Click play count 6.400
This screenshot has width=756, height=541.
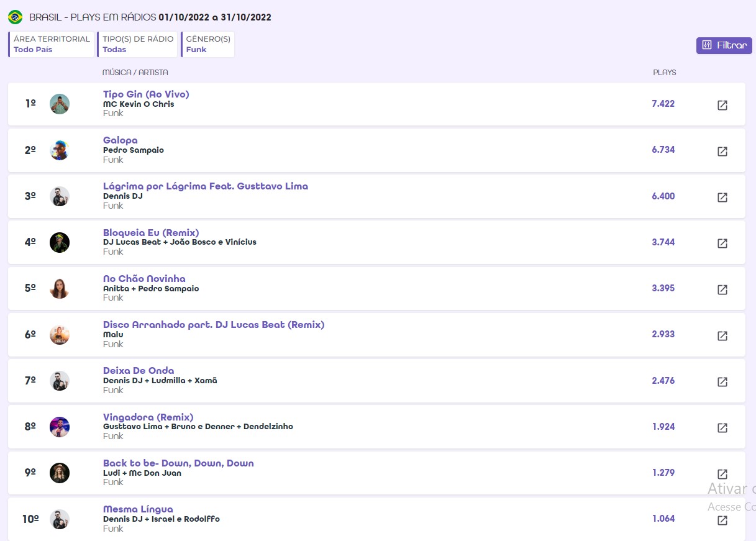tap(663, 196)
